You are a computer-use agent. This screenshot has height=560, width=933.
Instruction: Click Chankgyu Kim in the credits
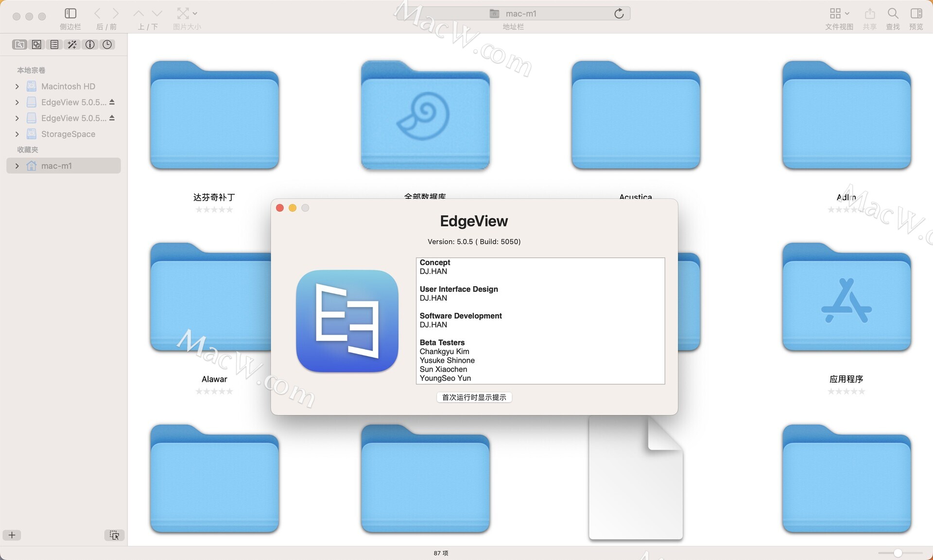445,351
